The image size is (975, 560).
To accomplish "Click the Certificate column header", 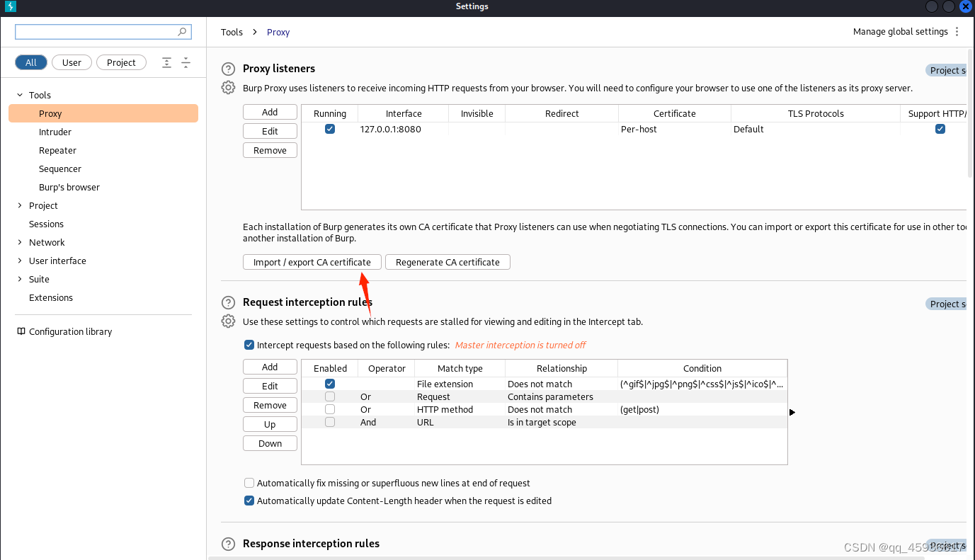I will (x=675, y=113).
